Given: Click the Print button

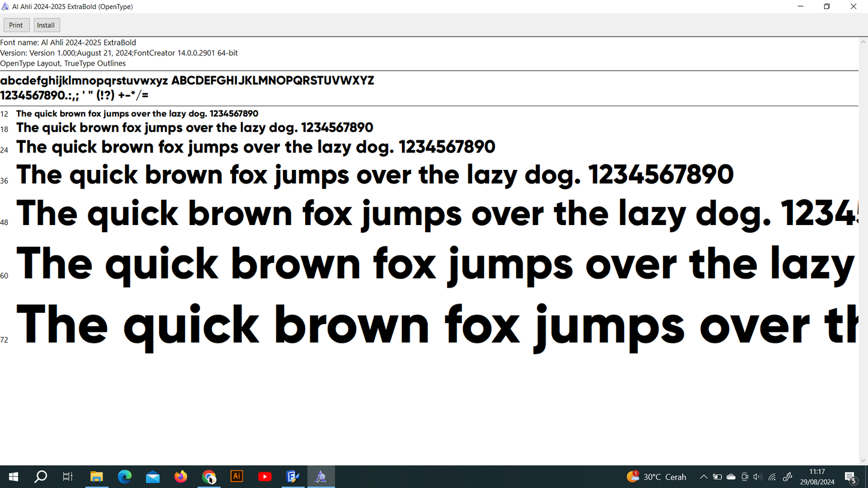Looking at the screenshot, I should point(16,25).
